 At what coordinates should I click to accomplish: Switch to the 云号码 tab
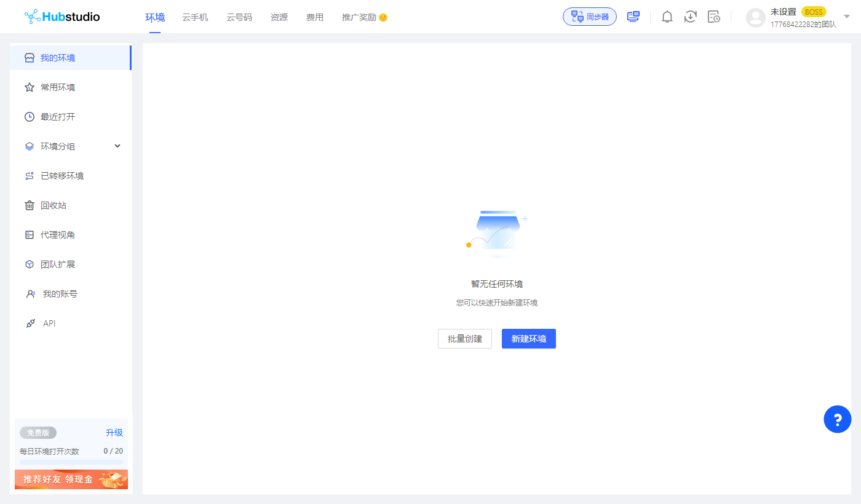239,17
